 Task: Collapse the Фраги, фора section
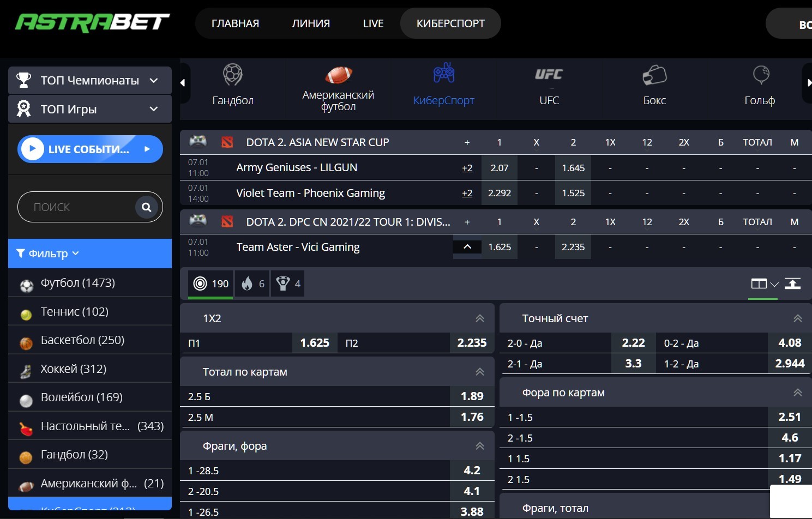(x=480, y=446)
